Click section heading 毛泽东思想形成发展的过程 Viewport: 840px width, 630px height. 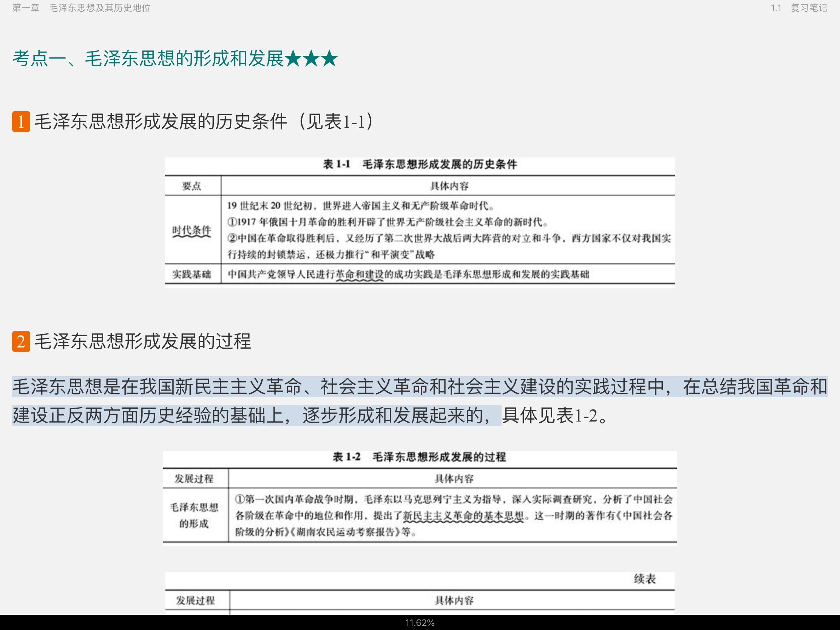pos(143,341)
